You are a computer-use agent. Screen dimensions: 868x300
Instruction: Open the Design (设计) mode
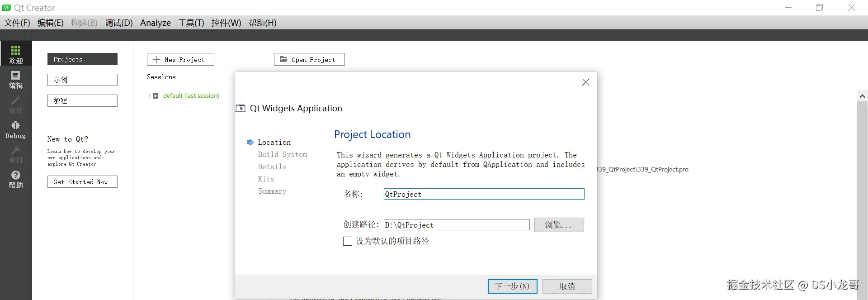click(x=16, y=105)
